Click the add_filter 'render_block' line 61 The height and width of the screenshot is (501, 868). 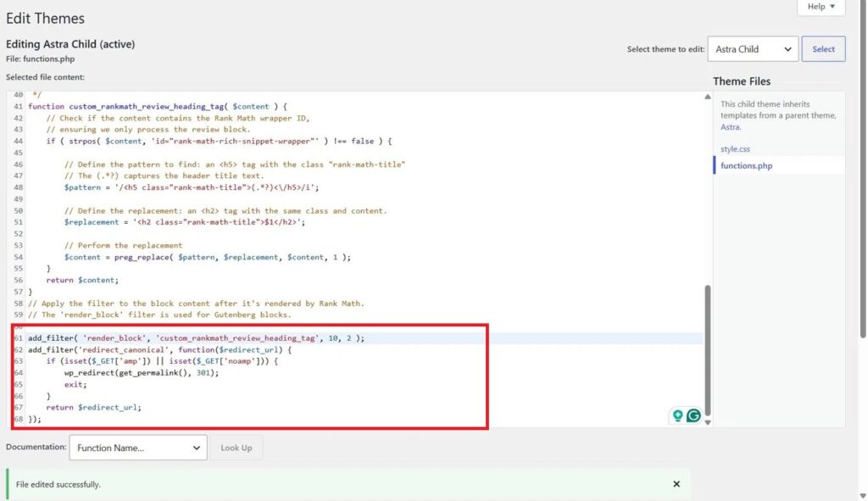pos(197,337)
